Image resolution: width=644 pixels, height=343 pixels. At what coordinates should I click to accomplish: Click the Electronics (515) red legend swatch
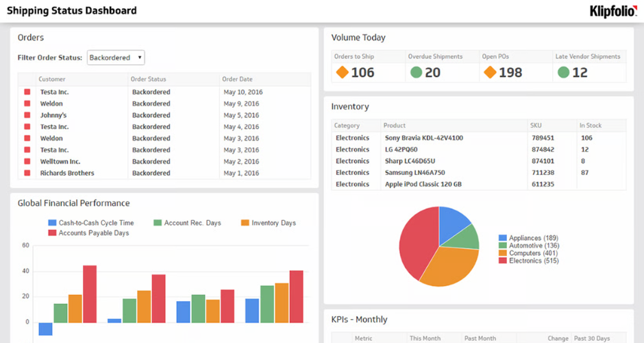(x=503, y=261)
